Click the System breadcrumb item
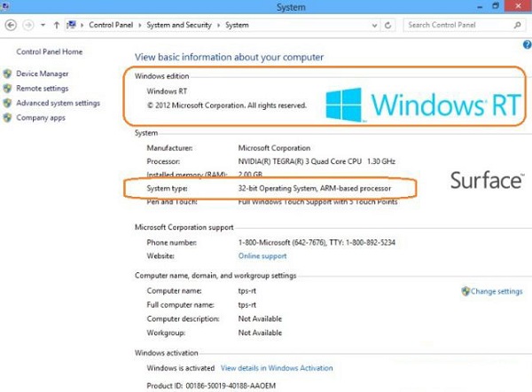 (237, 25)
